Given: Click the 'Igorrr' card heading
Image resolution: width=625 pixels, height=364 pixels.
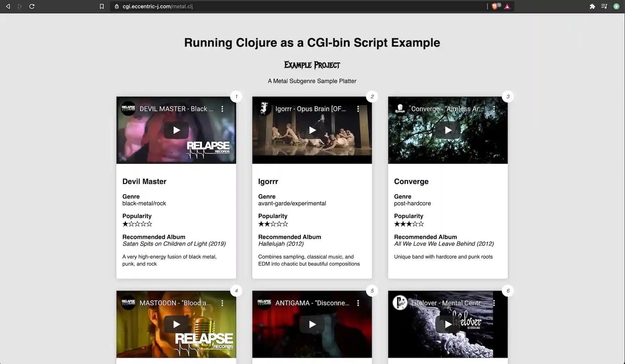Looking at the screenshot, I should click(x=268, y=181).
